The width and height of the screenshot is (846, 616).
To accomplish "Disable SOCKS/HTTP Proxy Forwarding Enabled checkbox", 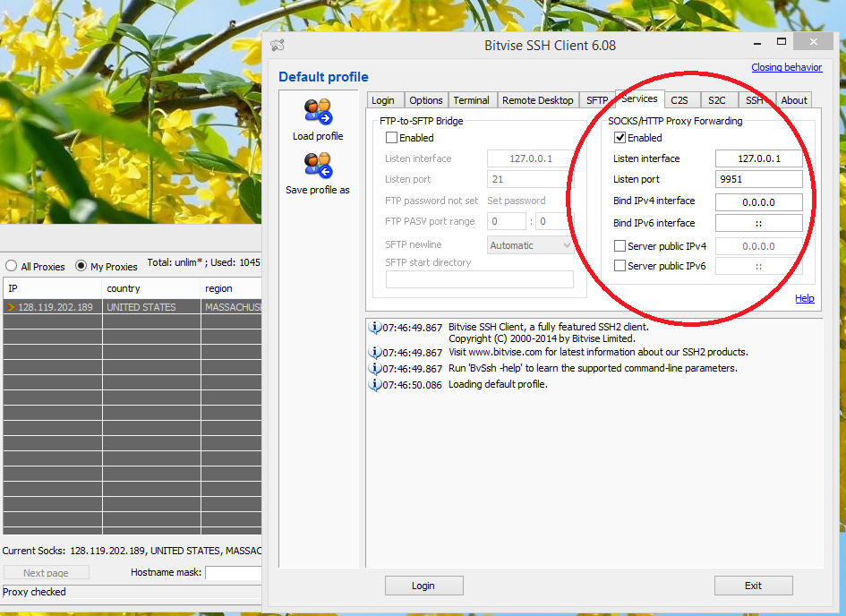I will pos(620,138).
